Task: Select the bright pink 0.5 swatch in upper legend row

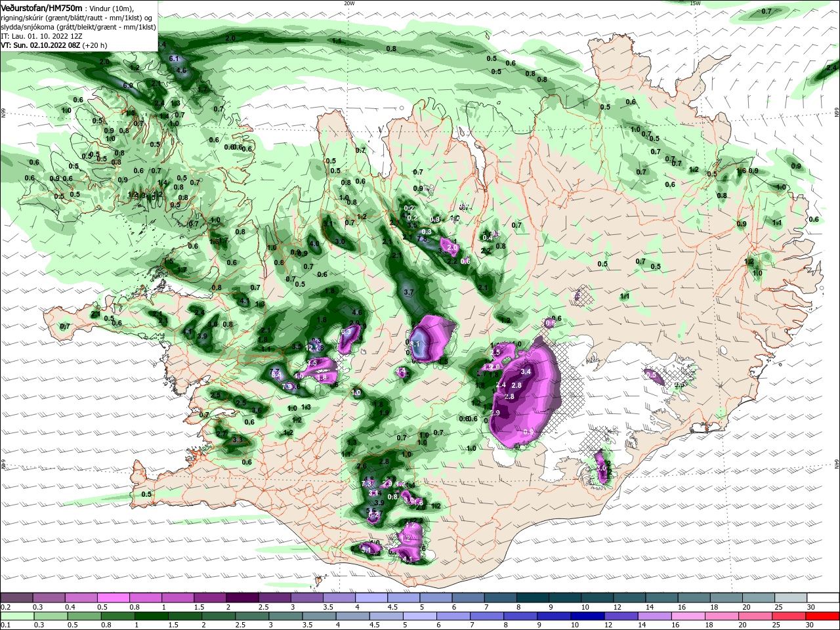Action: point(113,598)
